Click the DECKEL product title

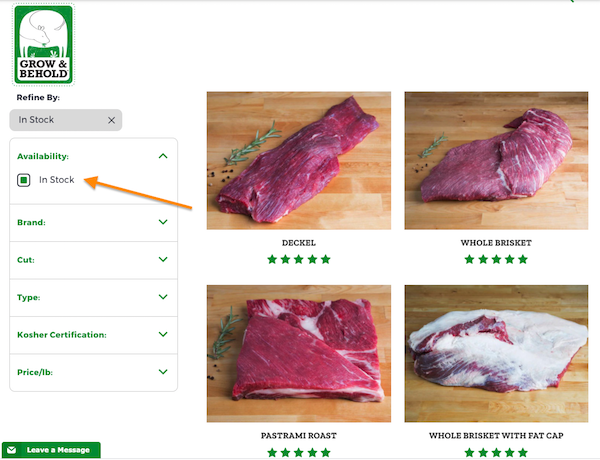click(x=299, y=243)
